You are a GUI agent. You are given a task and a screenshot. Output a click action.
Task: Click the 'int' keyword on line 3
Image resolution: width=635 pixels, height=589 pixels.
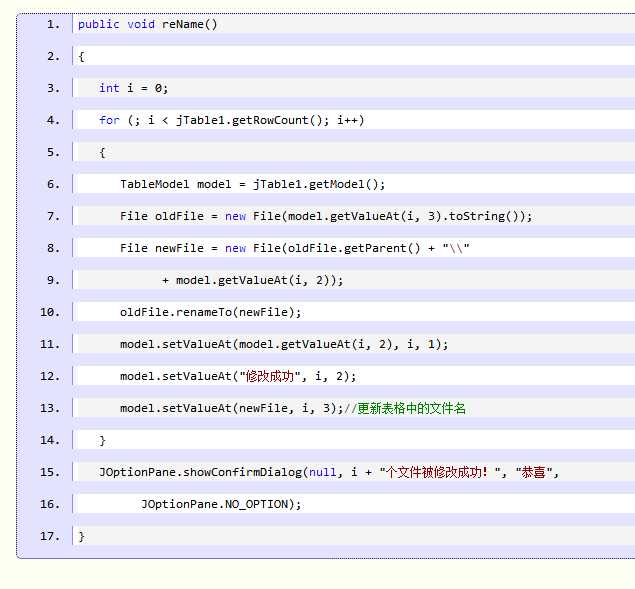click(109, 88)
